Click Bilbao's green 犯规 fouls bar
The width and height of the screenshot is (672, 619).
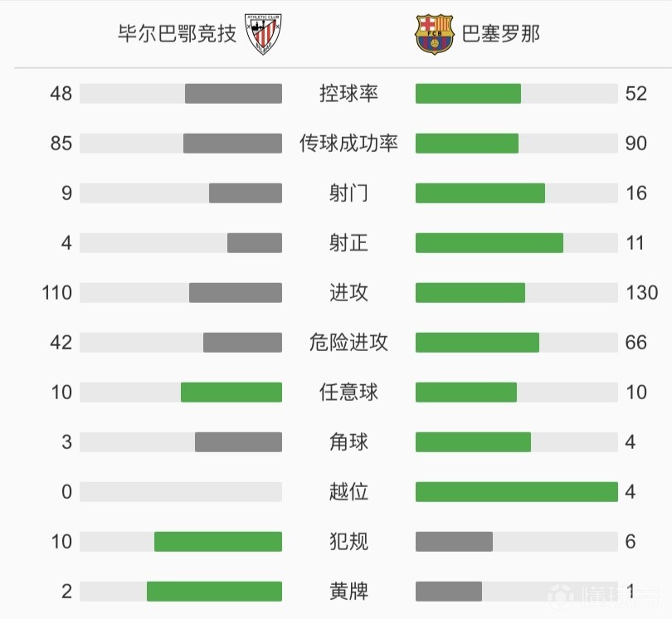[x=218, y=541]
